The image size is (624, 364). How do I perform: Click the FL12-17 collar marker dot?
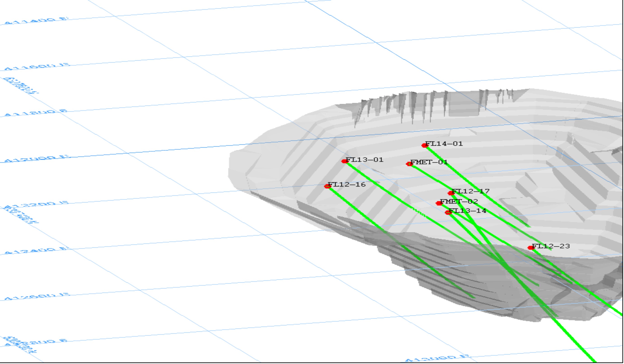coord(451,193)
